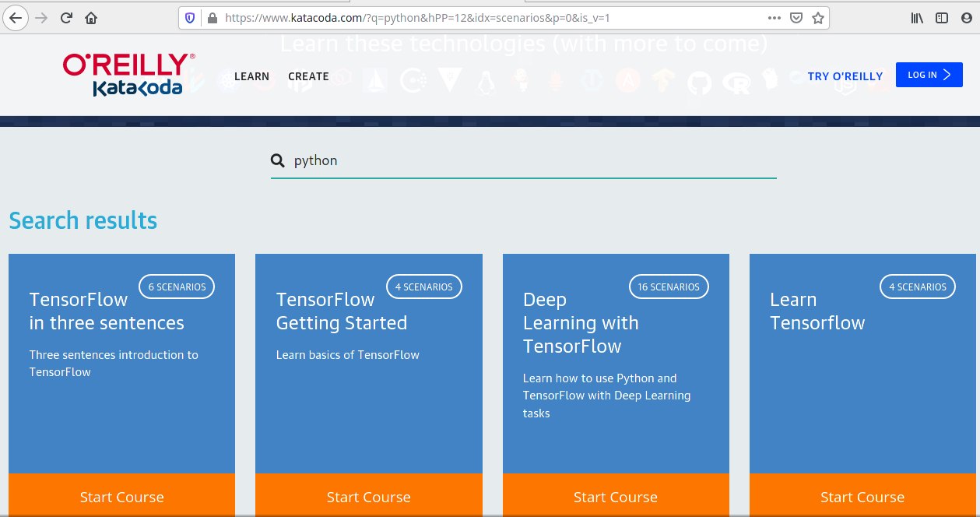
Task: Open the 'Learn Tensorflow' card title
Action: pos(817,311)
